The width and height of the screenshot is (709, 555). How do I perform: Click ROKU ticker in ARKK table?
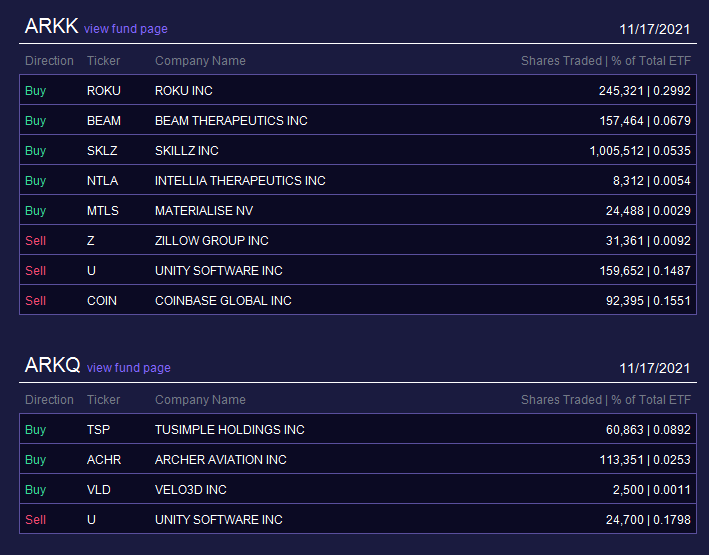tap(104, 91)
